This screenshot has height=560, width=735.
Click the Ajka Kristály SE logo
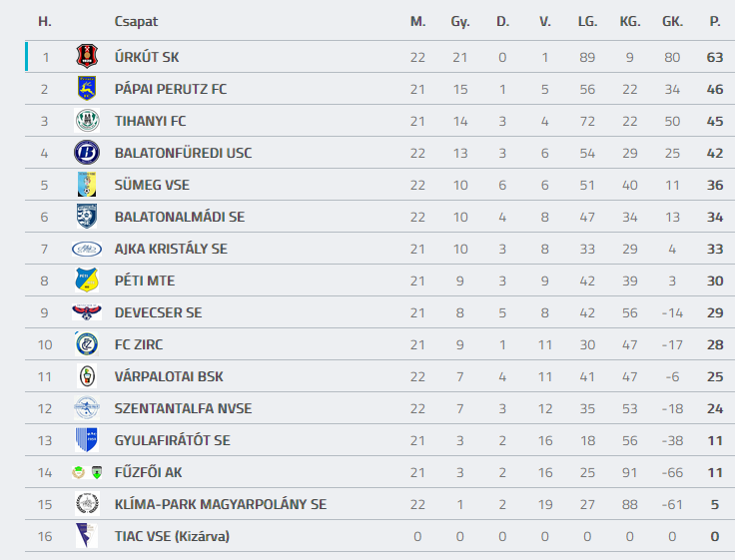pos(87,249)
